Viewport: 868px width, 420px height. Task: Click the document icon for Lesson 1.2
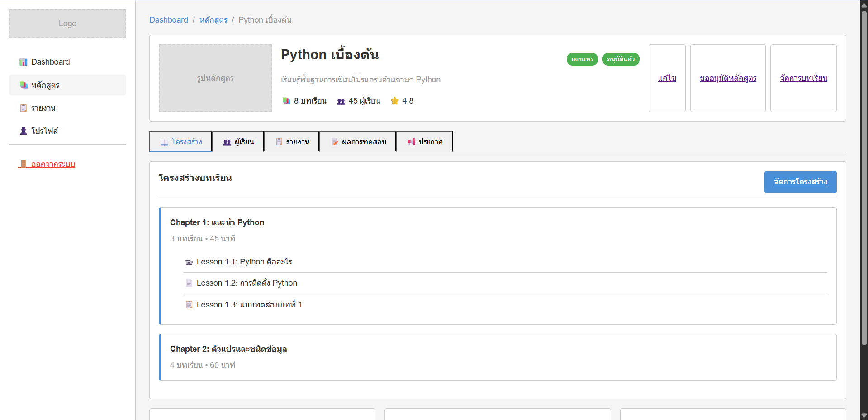coord(189,283)
